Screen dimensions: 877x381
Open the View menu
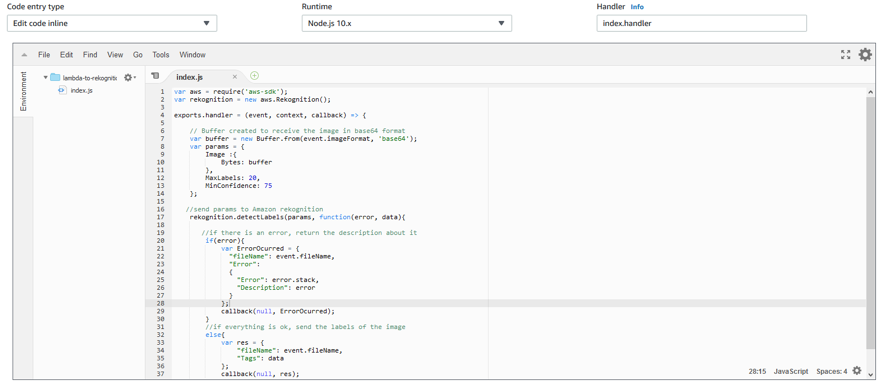click(x=115, y=55)
